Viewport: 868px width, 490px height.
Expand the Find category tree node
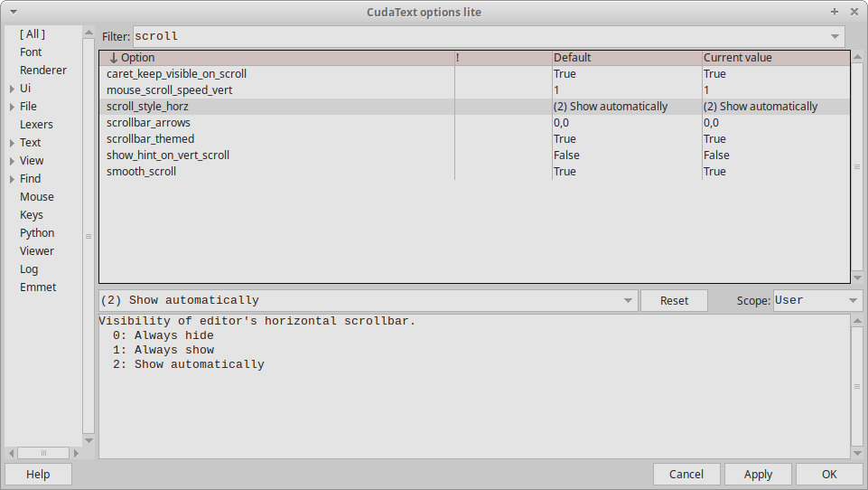12,179
